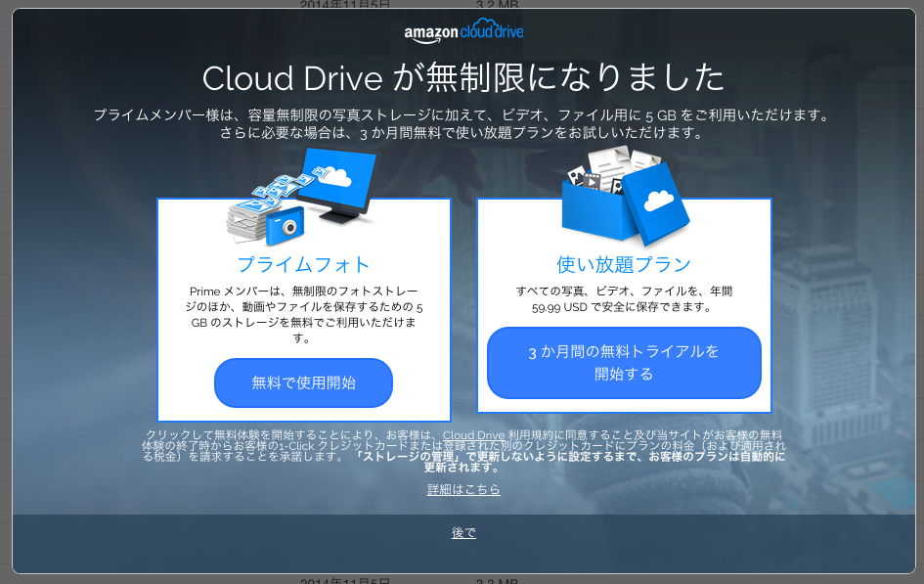Select the 使い放題プラン heading
924x584 pixels.
[x=624, y=264]
